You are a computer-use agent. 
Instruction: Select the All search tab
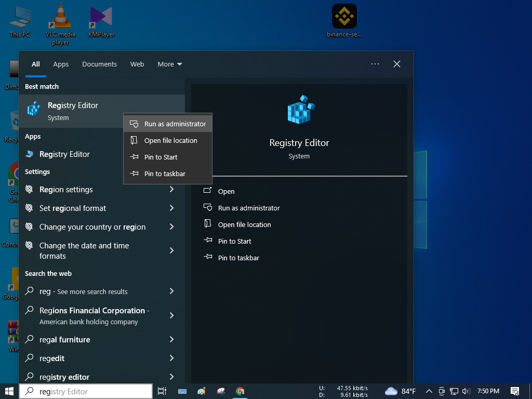click(x=36, y=64)
